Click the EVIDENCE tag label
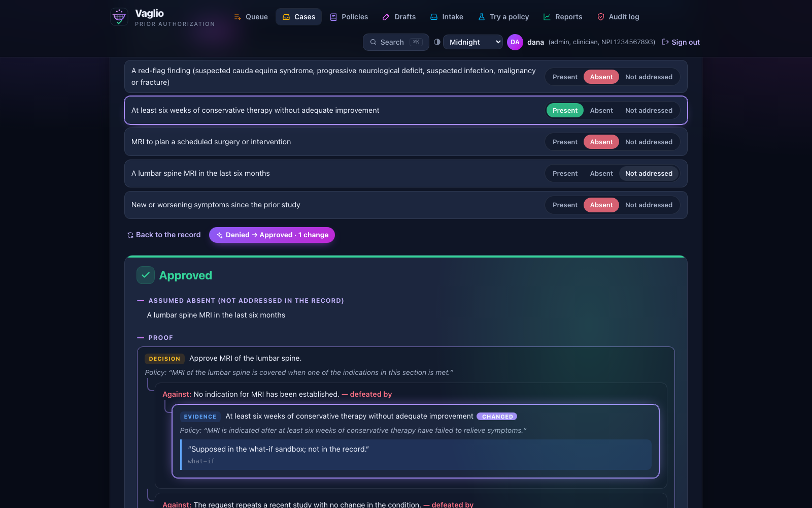The width and height of the screenshot is (812, 508). point(200,417)
